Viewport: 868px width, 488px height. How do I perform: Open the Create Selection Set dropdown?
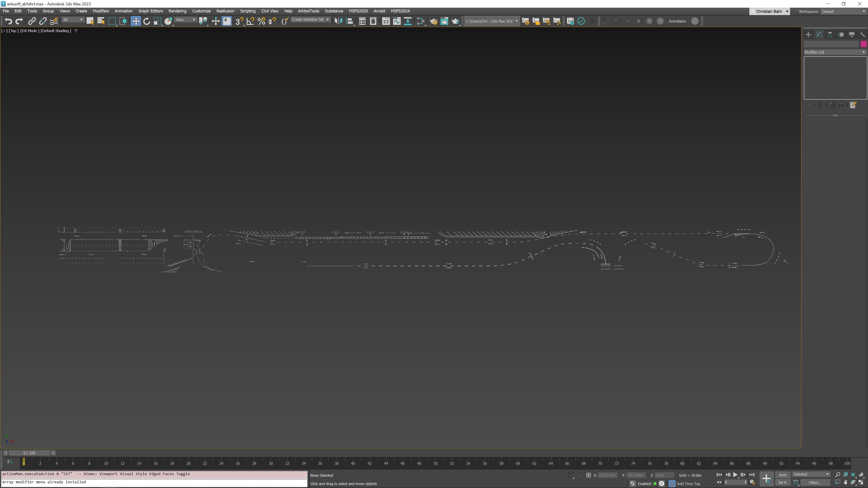point(310,19)
